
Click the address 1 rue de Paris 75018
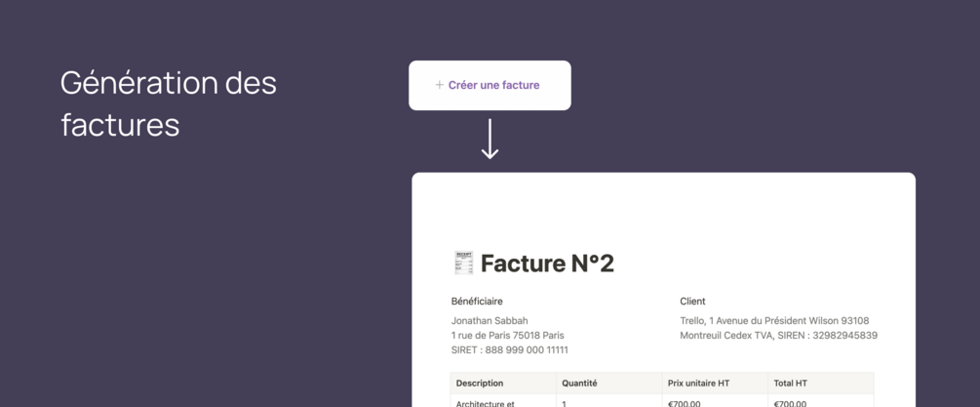tap(507, 336)
